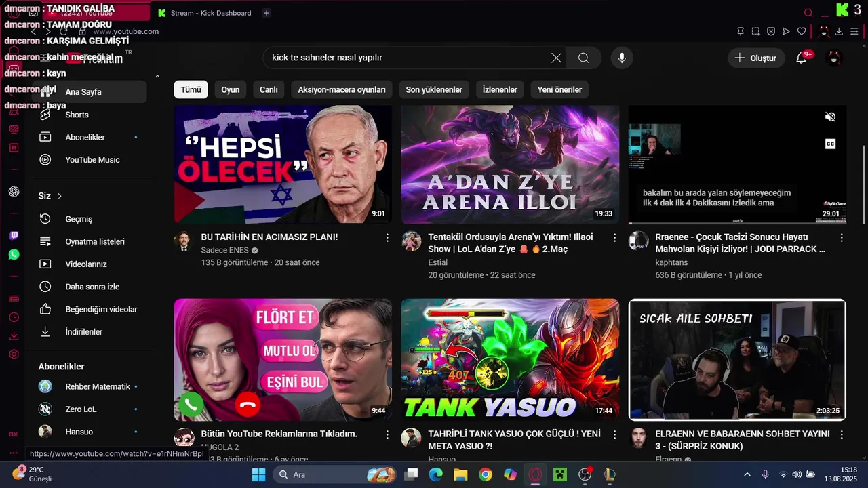This screenshot has height=488, width=868.
Task: Open Abonelikler in the sidebar
Action: pos(90,137)
